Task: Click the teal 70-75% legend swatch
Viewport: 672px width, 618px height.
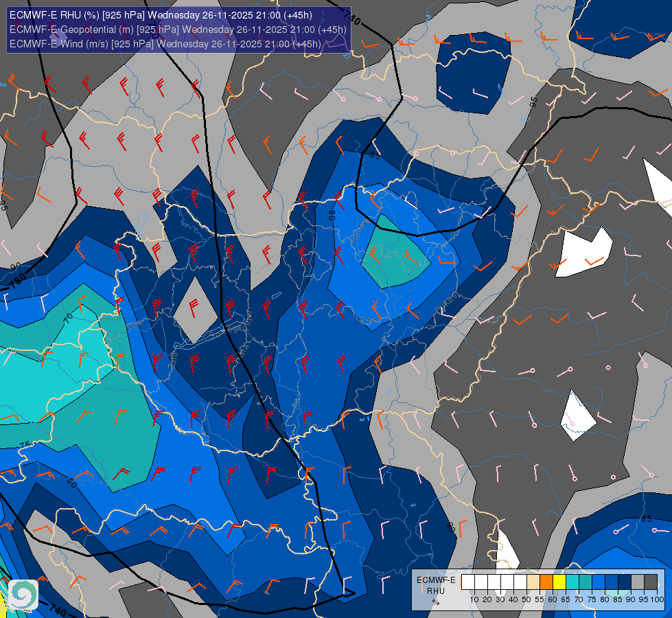Action: tap(586, 582)
